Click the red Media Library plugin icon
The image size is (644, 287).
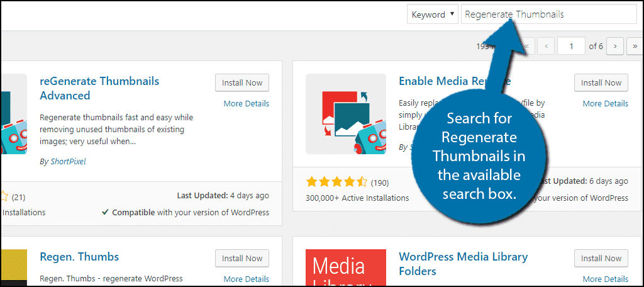pyautogui.click(x=346, y=267)
